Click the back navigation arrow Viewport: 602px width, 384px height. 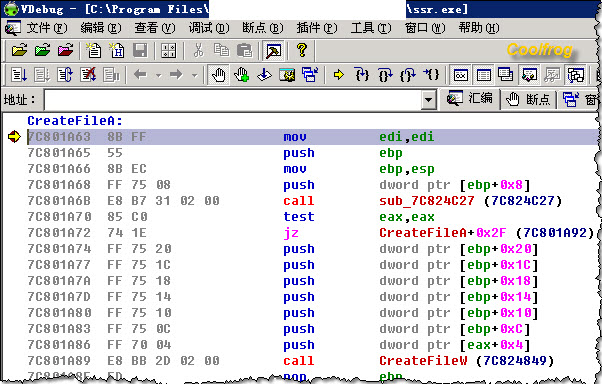[x=140, y=74]
